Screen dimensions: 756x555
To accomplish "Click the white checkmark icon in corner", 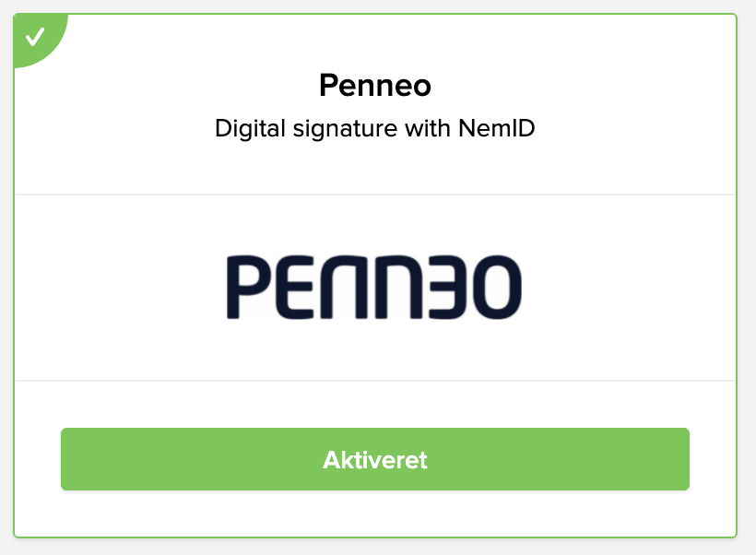I will coord(35,37).
